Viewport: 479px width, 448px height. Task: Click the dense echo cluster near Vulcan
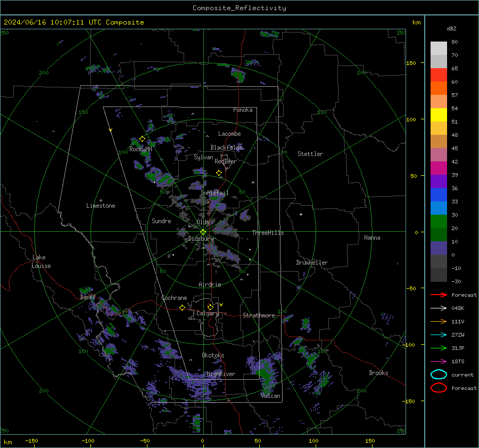[264, 374]
